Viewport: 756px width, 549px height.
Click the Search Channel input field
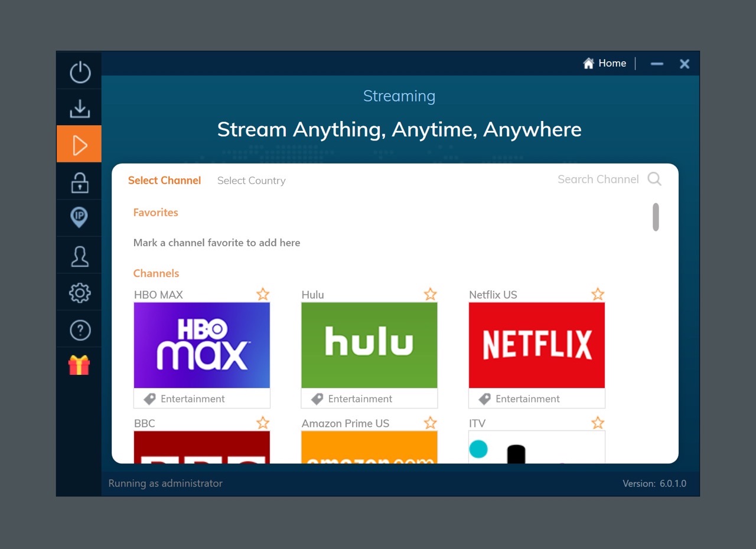598,179
